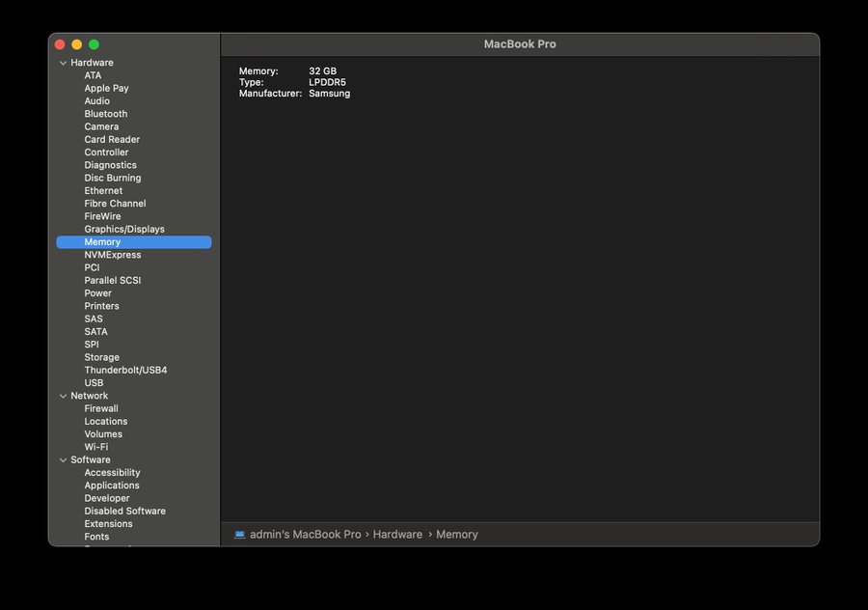The image size is (868, 610).
Task: Select Fonts in the Software list
Action: 96,537
